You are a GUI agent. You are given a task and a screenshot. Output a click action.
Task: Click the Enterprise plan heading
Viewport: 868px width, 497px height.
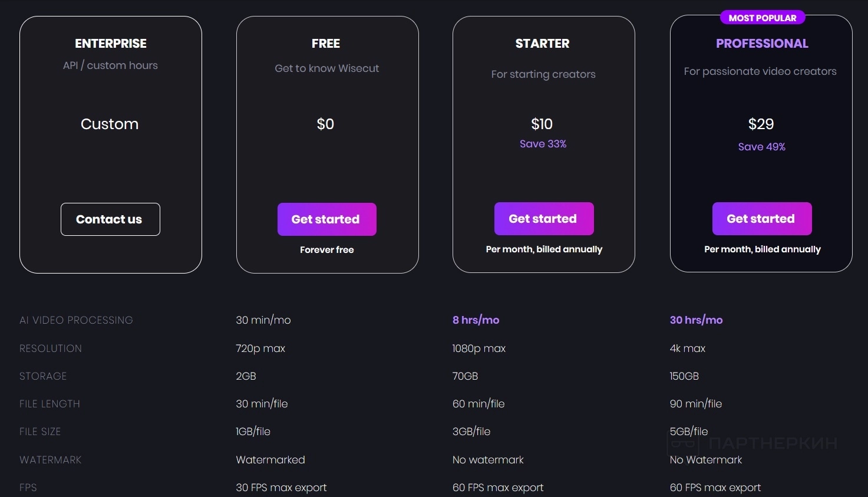coord(111,44)
